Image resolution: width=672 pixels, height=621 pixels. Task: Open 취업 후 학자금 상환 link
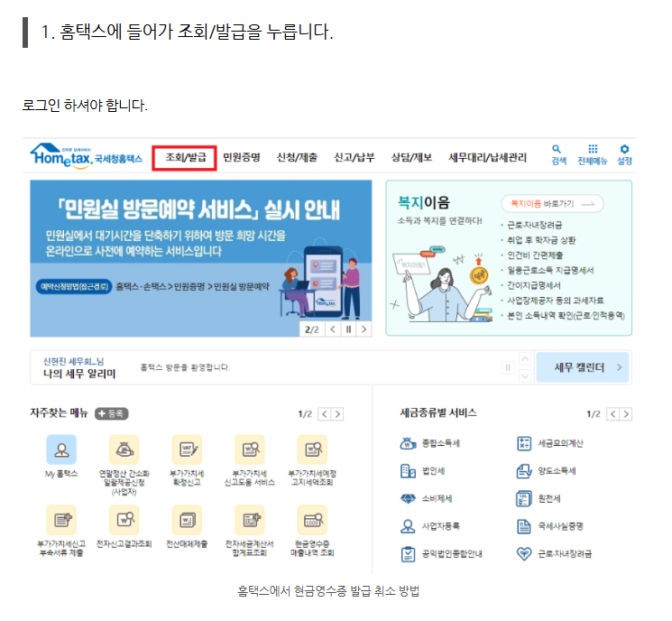[541, 240]
